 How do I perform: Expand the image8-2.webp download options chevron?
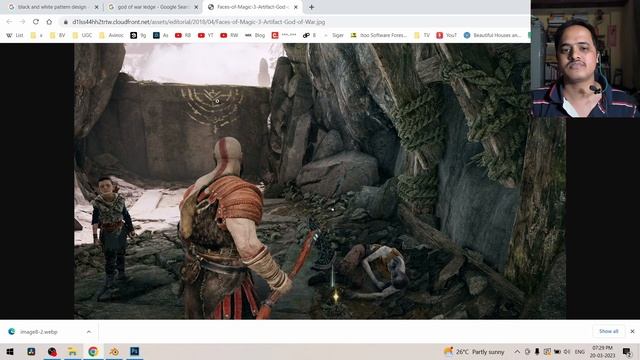(x=89, y=332)
